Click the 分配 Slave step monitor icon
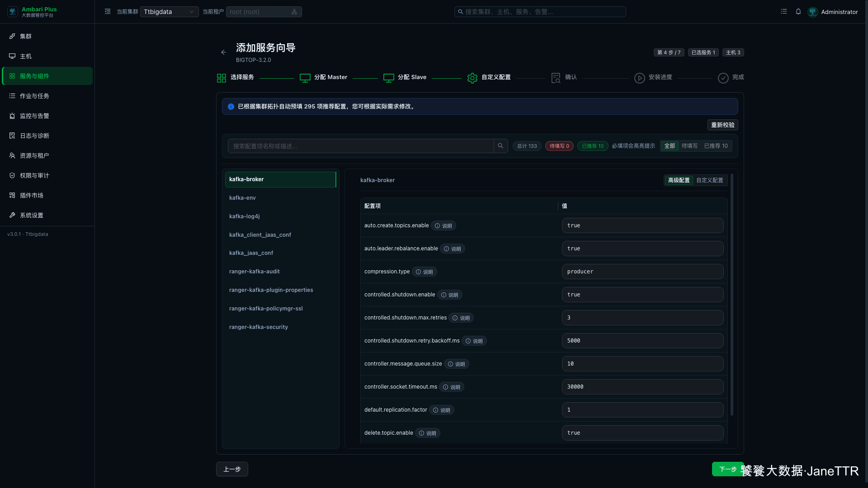This screenshot has height=488, width=868. point(389,78)
